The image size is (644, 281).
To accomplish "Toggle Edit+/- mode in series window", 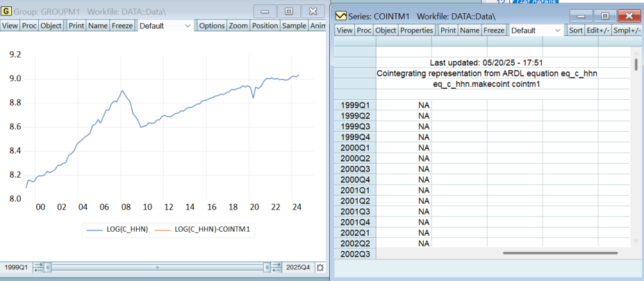I will coord(597,31).
